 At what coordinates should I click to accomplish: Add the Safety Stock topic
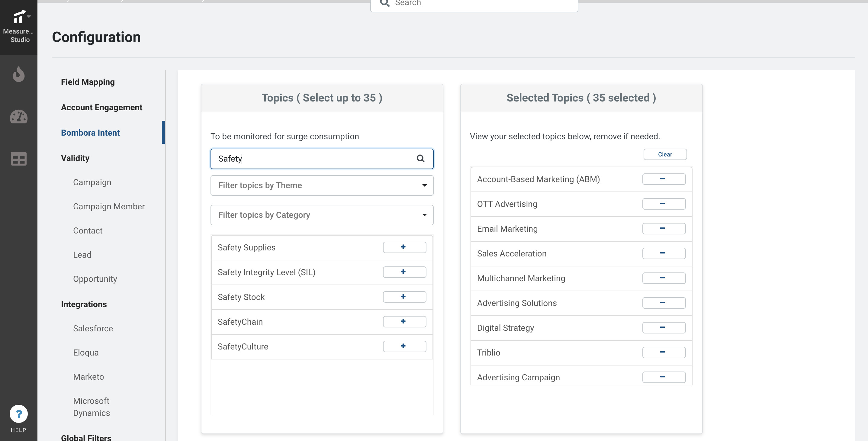coord(404,297)
